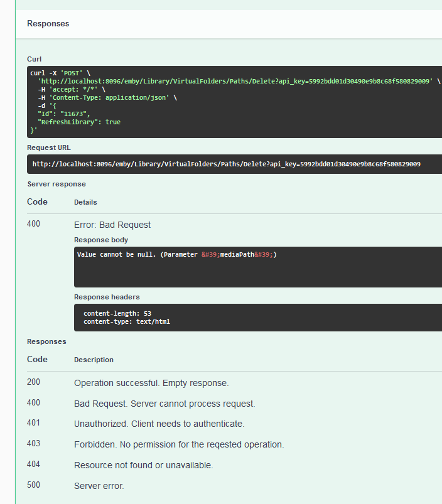Click the Responses section header

pos(48,23)
